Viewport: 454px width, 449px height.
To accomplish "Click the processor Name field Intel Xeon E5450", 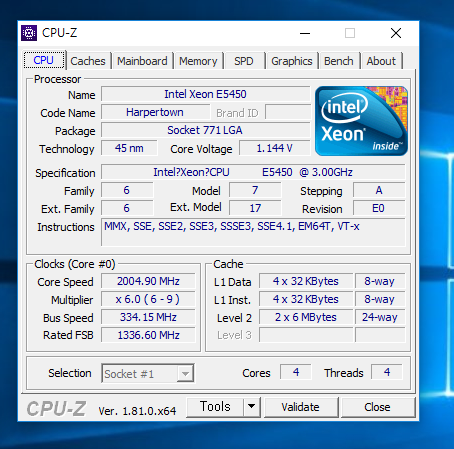I will 206,94.
